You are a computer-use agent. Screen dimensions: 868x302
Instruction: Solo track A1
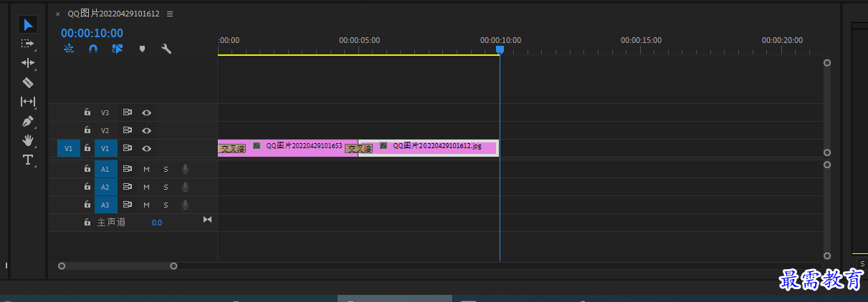166,169
